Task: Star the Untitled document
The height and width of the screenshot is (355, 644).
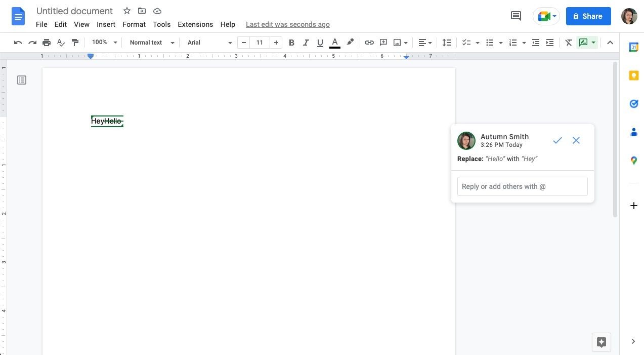Action: click(127, 11)
